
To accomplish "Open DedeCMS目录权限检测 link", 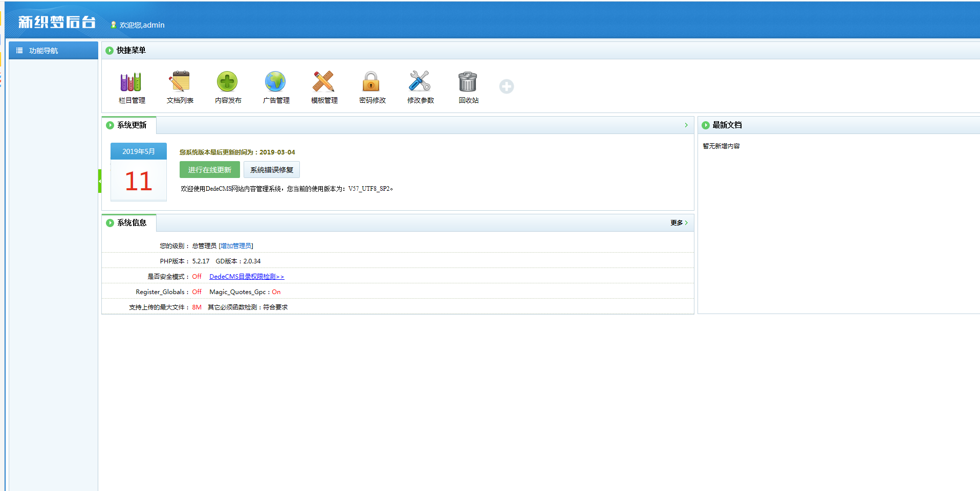I will (x=246, y=277).
